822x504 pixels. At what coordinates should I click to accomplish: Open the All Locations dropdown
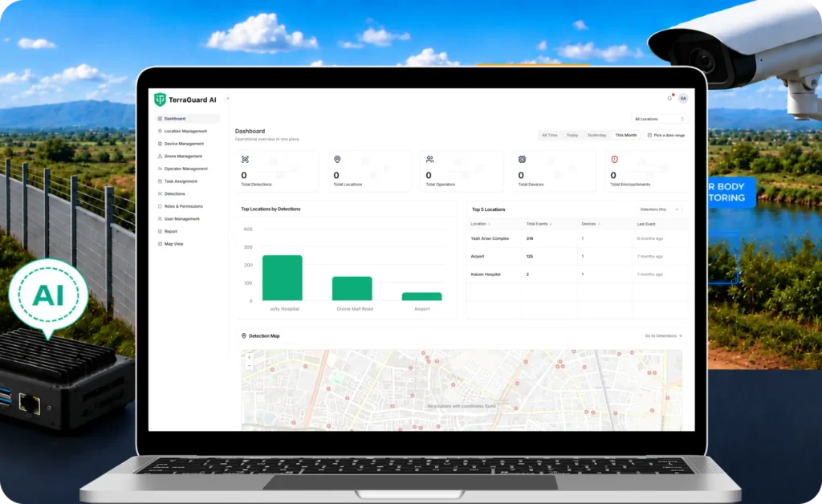[659, 119]
